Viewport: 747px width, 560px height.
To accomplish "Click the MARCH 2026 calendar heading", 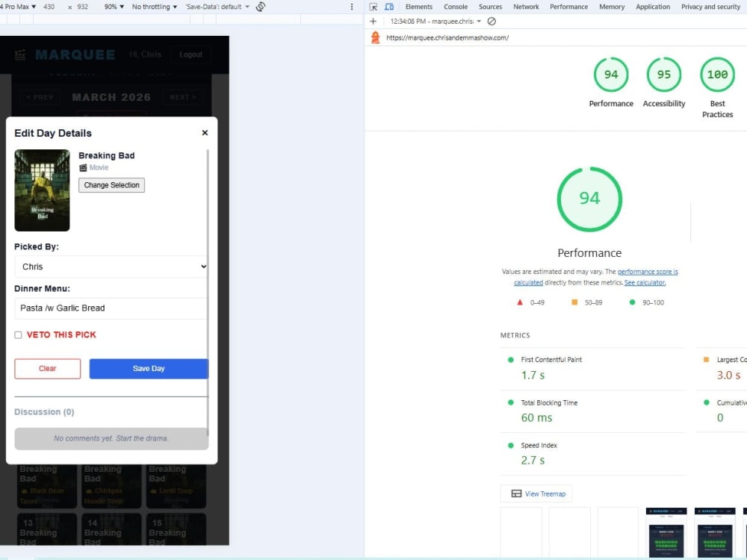I will [x=111, y=97].
